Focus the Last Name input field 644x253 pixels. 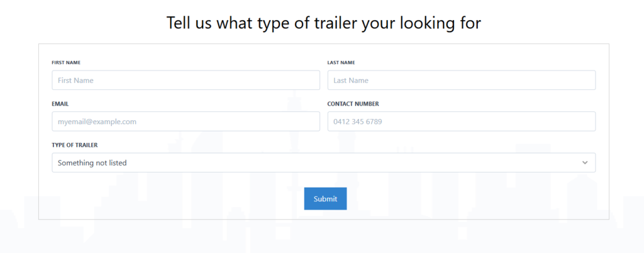(x=461, y=80)
